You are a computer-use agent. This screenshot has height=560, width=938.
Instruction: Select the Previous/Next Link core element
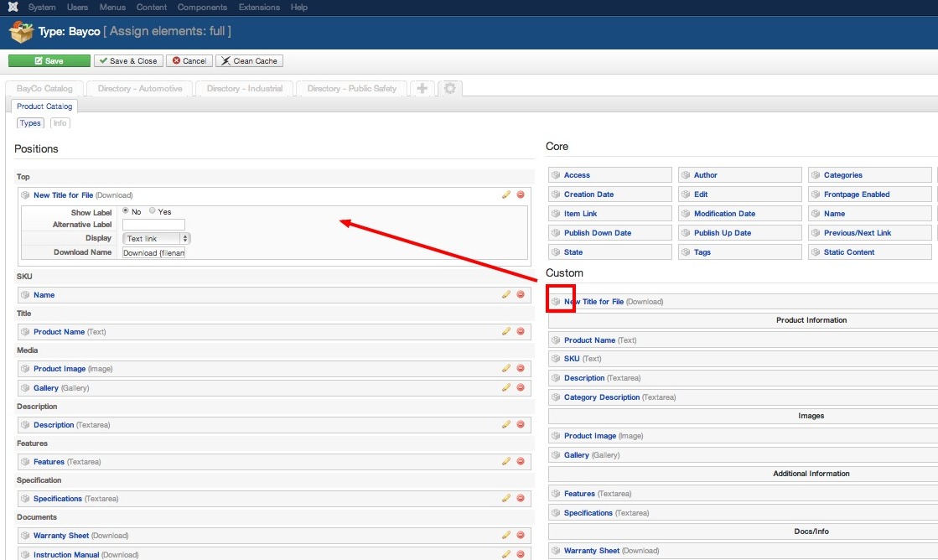(870, 233)
